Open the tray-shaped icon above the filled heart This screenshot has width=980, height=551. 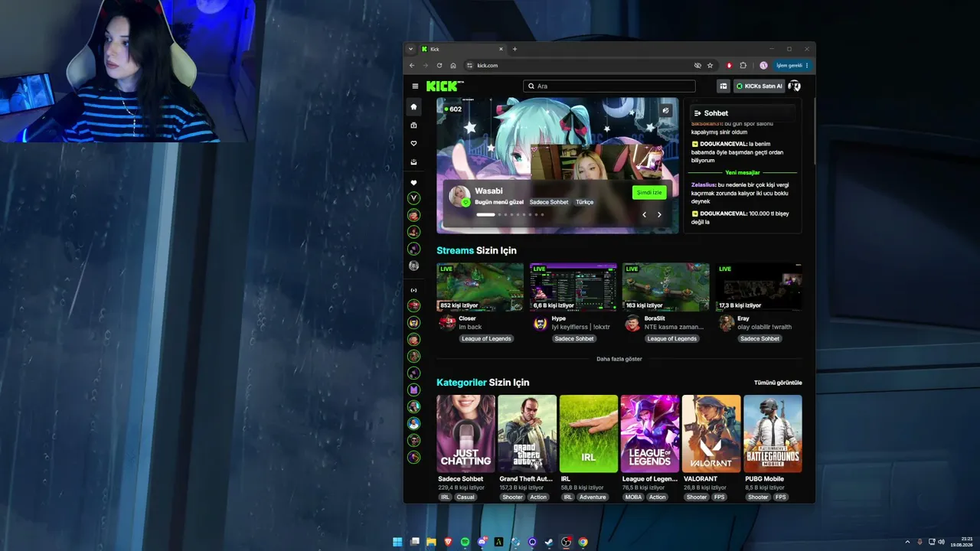coord(414,162)
